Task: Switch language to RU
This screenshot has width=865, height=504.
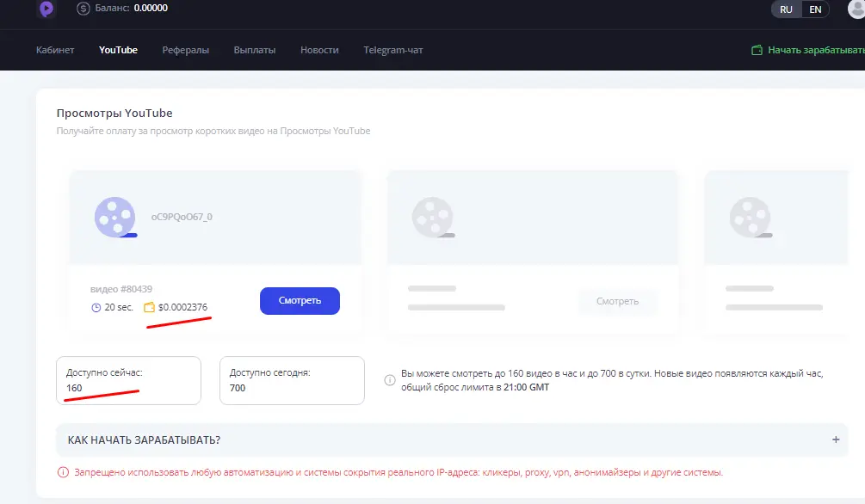Action: [786, 9]
